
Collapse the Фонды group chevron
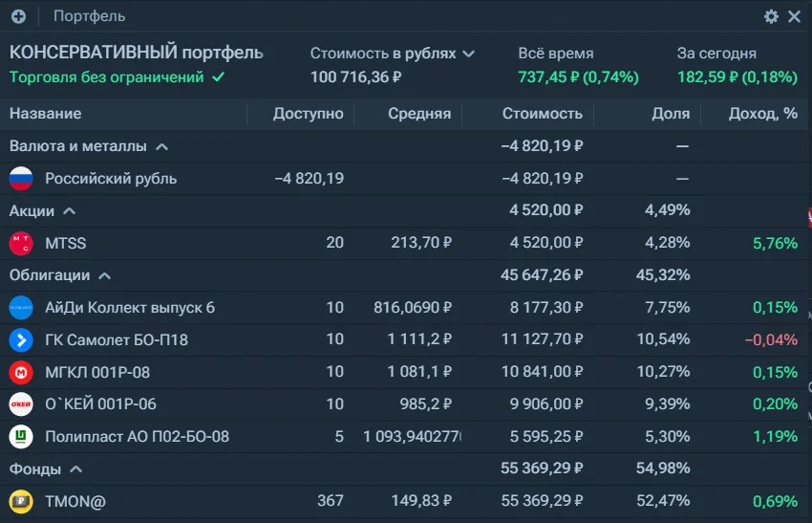(76, 469)
